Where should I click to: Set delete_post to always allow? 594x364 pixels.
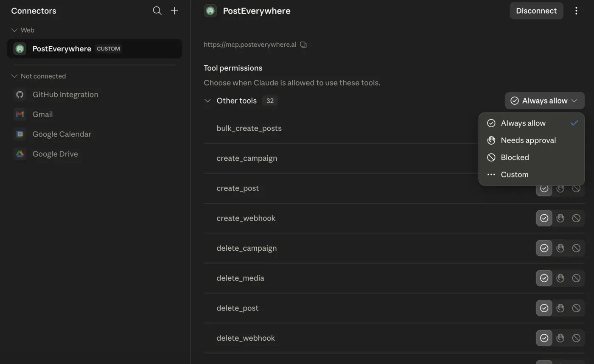click(x=544, y=308)
